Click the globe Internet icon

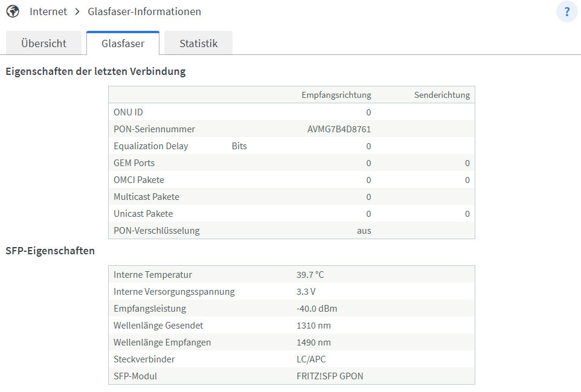13,11
